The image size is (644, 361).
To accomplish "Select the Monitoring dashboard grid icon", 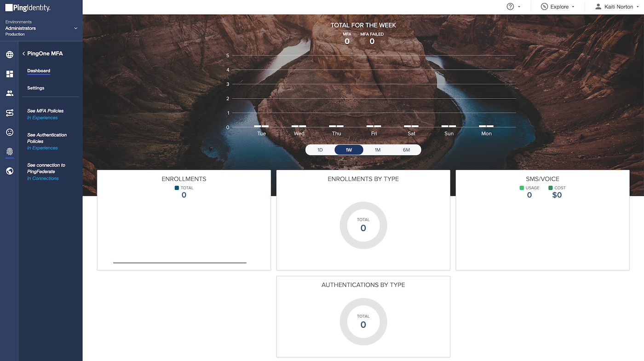I will coord(9,74).
